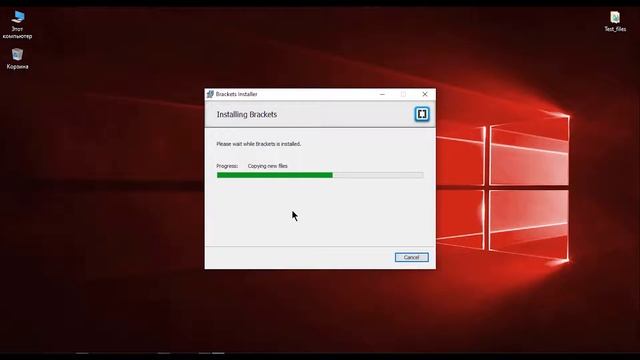
Task: Select the Test_files desktop icon
Action: pos(615,22)
